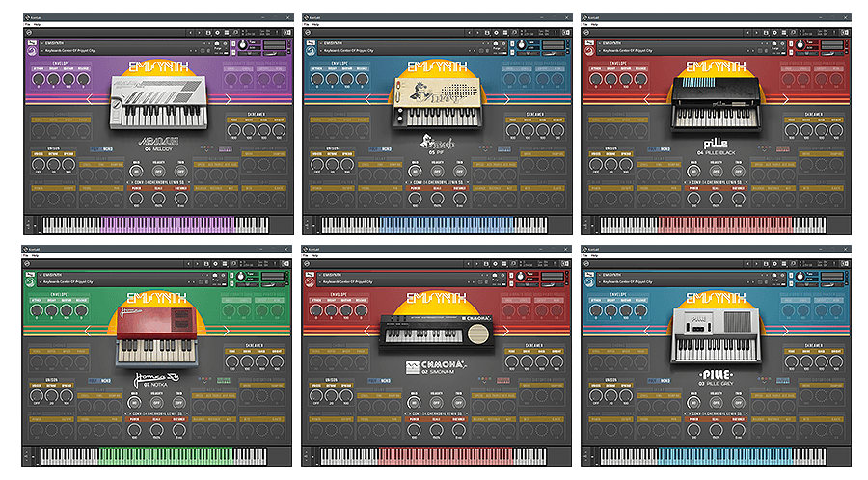Screen dimensions: 868x480
Task: Click save disk icon in Simona-M window toolbar
Action: point(487,264)
